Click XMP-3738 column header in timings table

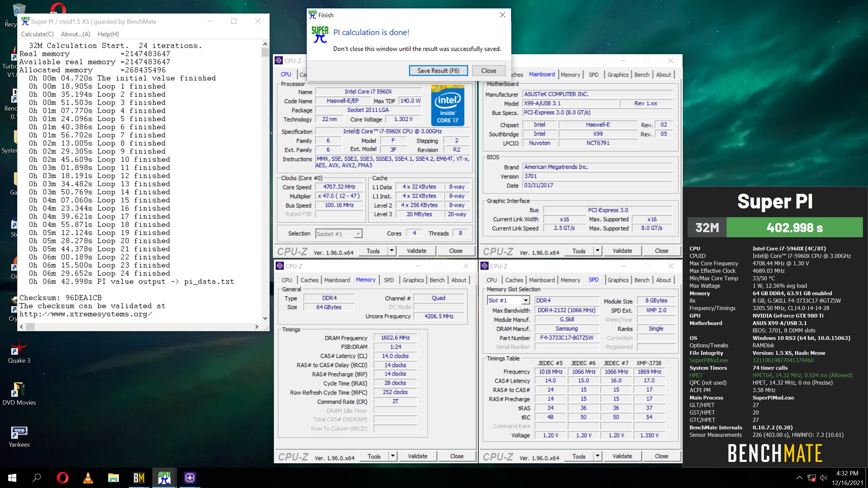coord(649,363)
